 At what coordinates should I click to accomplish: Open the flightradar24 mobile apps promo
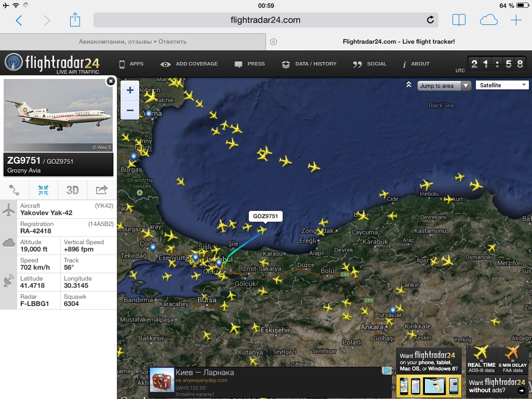click(x=429, y=372)
